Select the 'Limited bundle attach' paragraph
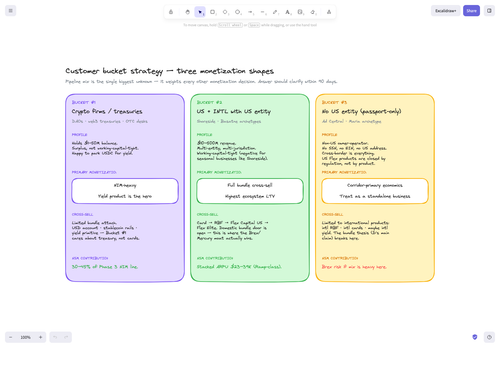 coord(105,230)
